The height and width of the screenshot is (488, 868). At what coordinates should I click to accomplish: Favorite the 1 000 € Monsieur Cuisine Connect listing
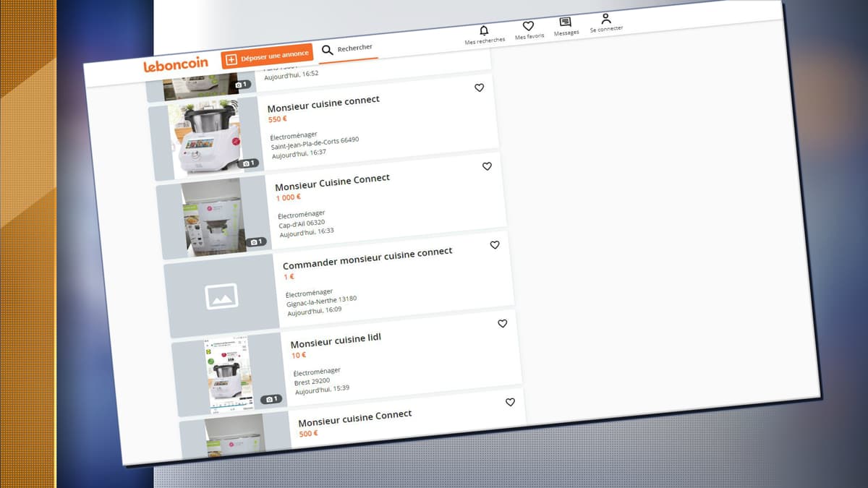pos(487,166)
